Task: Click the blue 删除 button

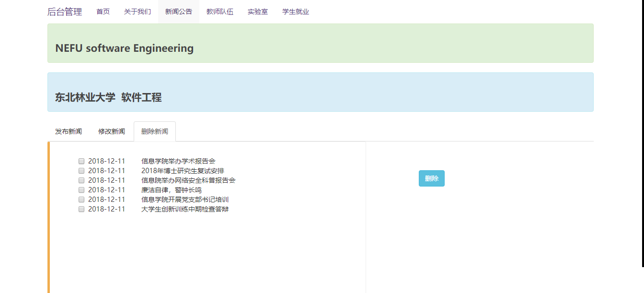Action: [432, 178]
